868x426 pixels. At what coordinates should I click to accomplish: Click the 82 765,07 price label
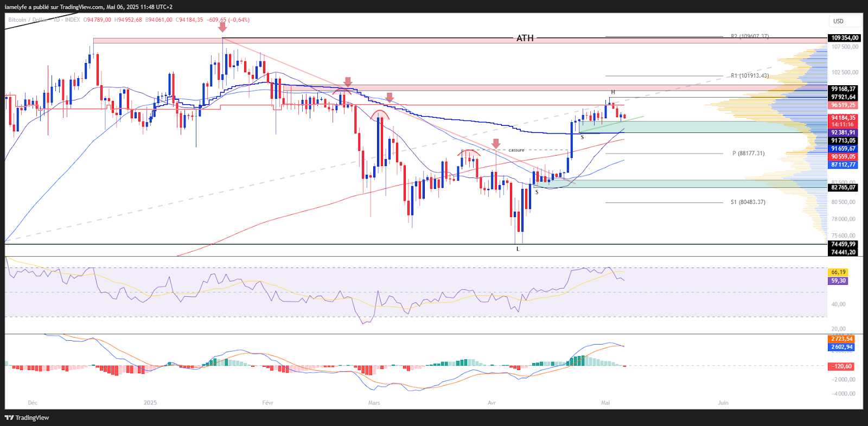(x=844, y=188)
